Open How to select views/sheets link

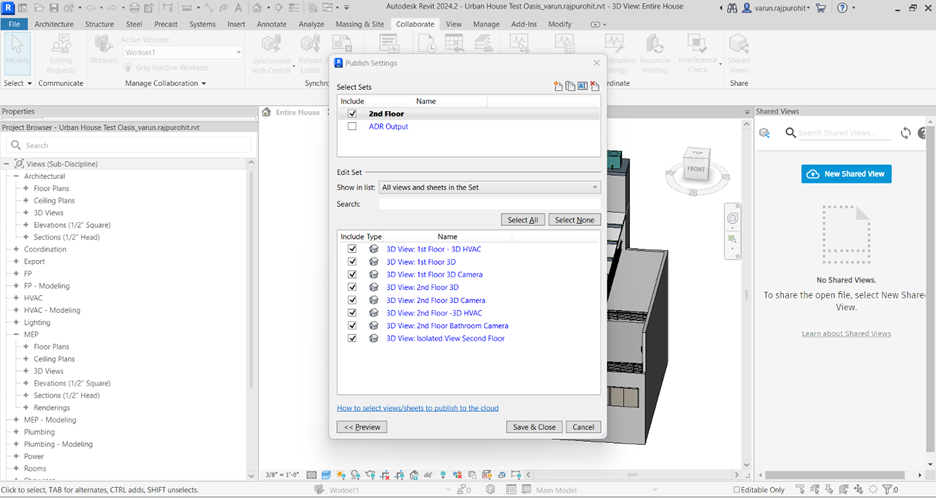pos(418,408)
